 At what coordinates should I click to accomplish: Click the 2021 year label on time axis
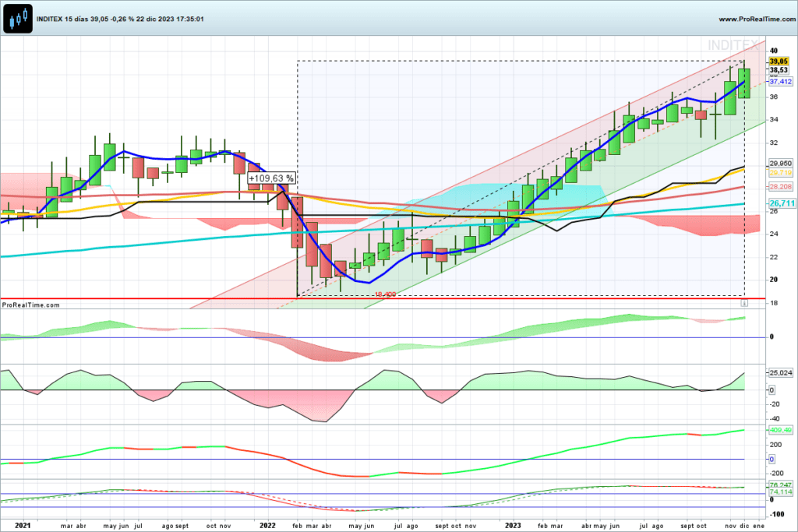pyautogui.click(x=23, y=526)
